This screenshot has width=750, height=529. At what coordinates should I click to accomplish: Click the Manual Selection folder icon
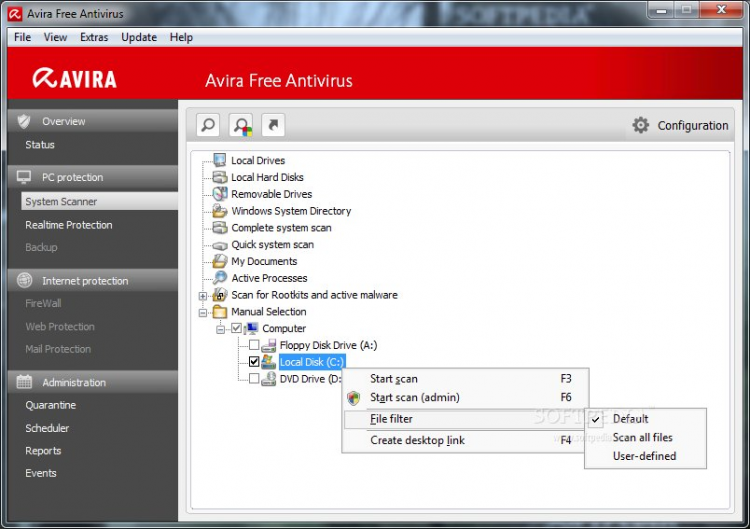220,311
